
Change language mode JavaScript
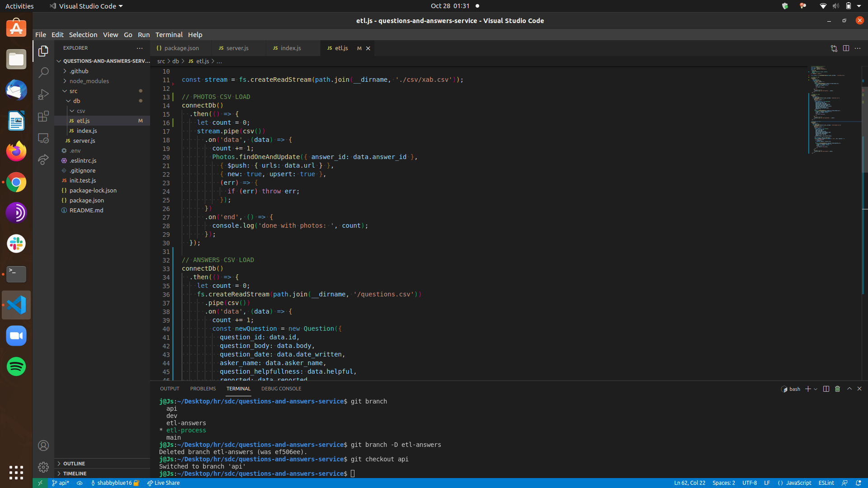(x=798, y=483)
